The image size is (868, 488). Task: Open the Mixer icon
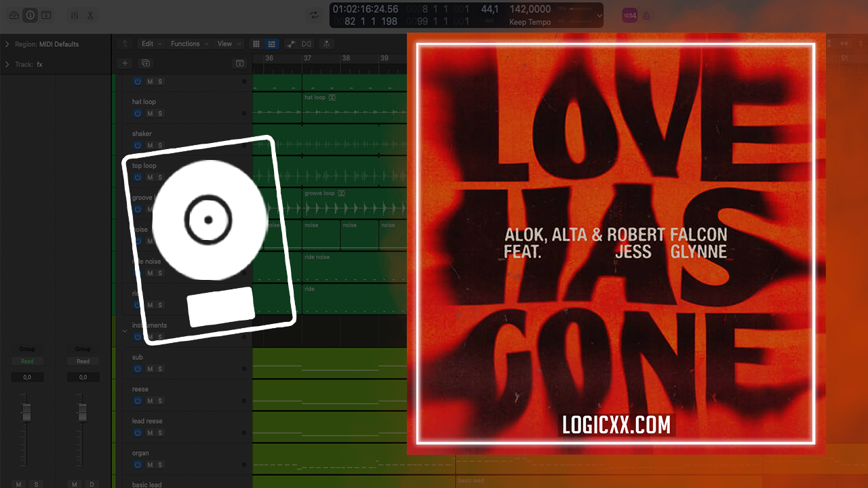click(75, 15)
